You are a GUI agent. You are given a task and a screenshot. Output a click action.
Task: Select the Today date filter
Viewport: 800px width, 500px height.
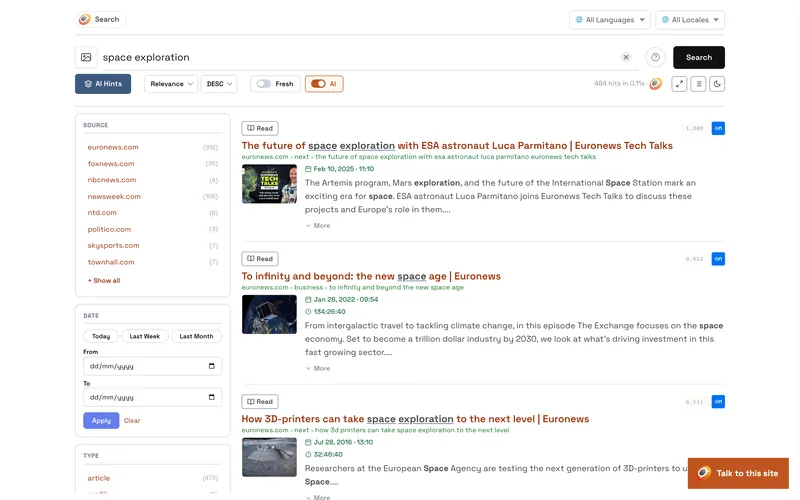click(x=101, y=336)
